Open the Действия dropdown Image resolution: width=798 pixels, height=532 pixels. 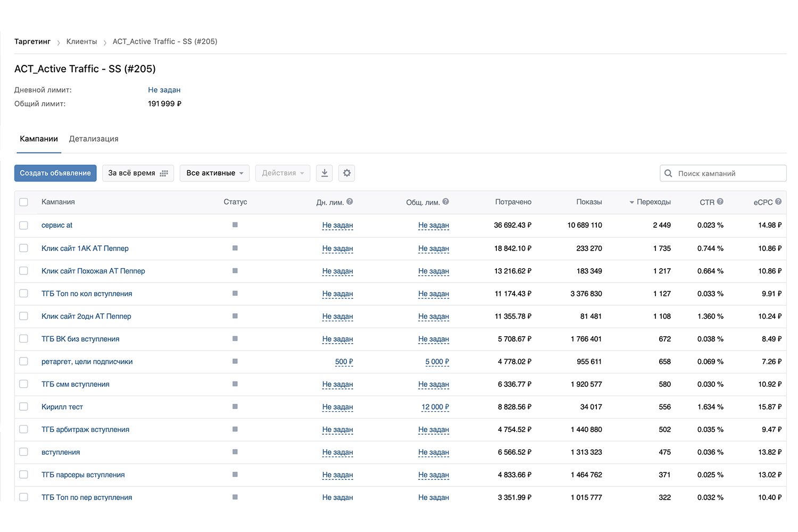[x=282, y=173]
